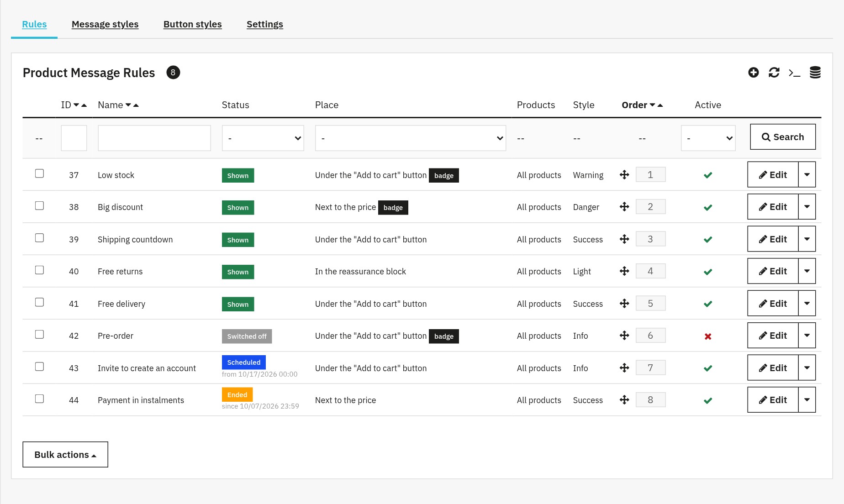This screenshot has width=844, height=504.
Task: Switch to Message styles tab
Action: click(105, 24)
